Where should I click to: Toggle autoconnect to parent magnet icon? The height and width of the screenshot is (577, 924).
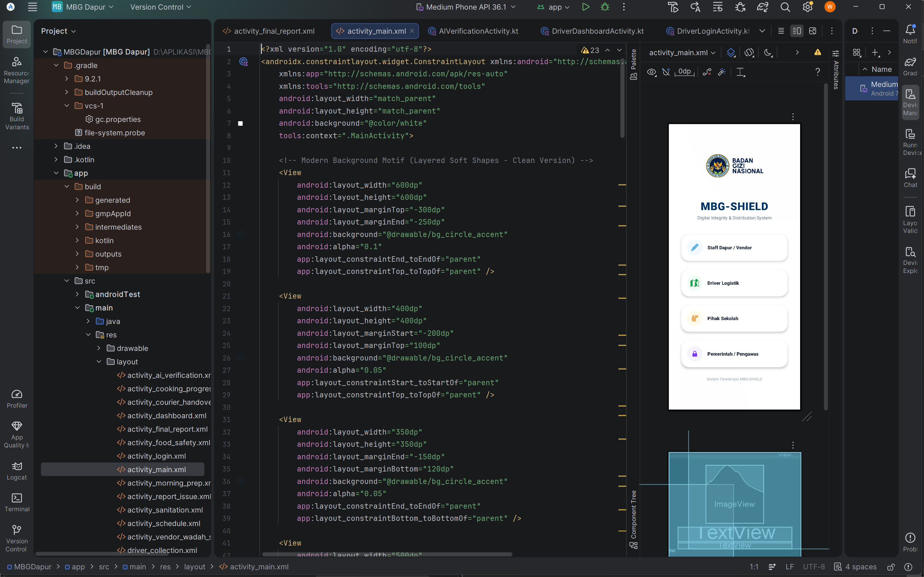coord(666,72)
